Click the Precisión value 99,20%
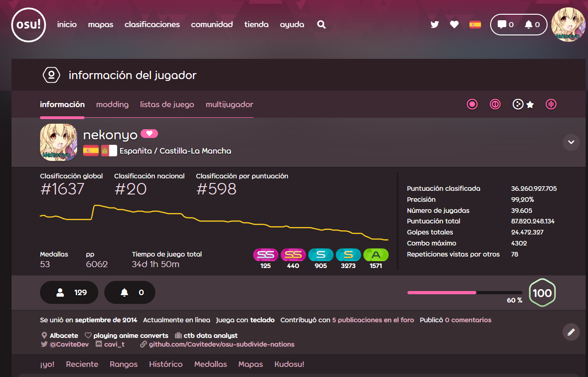The image size is (588, 377). [522, 200]
